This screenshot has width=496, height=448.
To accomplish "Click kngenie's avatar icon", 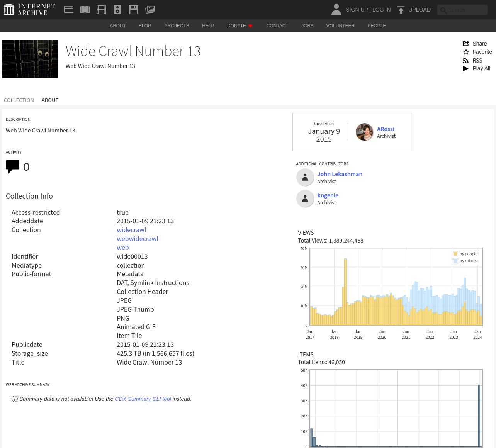I will pos(305,199).
